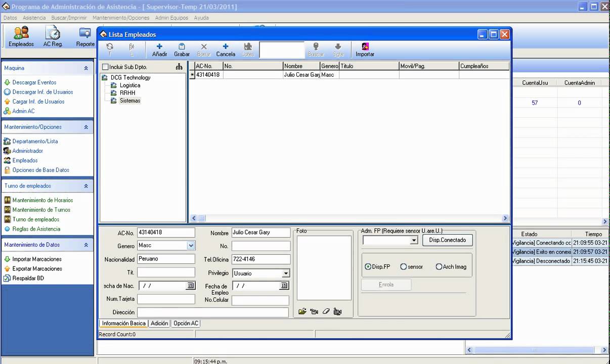Click the department tree structure icon
Screen dimensions: 610x364
click(x=179, y=67)
